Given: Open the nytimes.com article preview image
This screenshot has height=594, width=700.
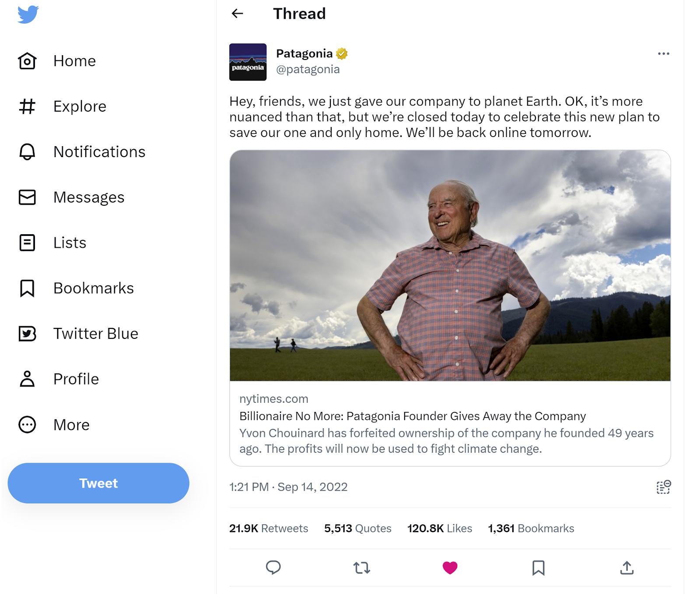Looking at the screenshot, I should pyautogui.click(x=450, y=265).
